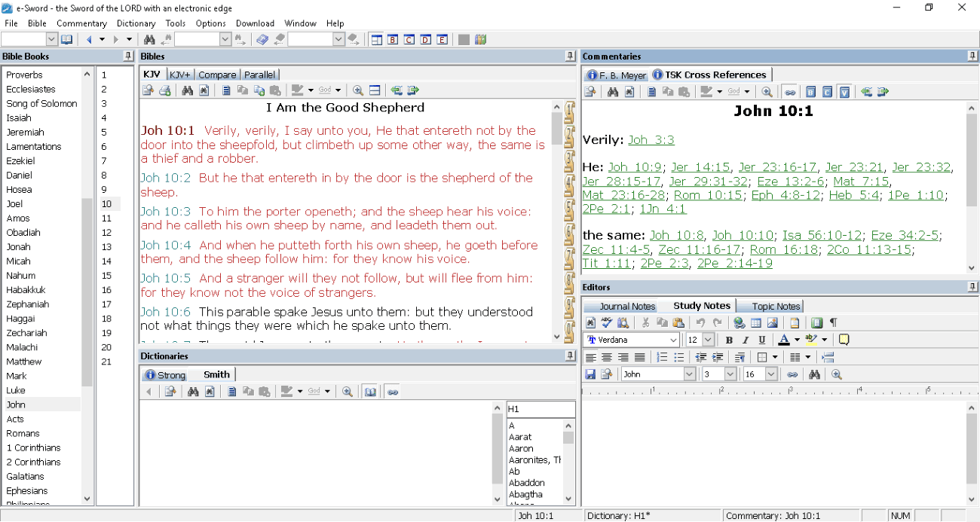Follow the John 3:3 cross reference link

[651, 140]
